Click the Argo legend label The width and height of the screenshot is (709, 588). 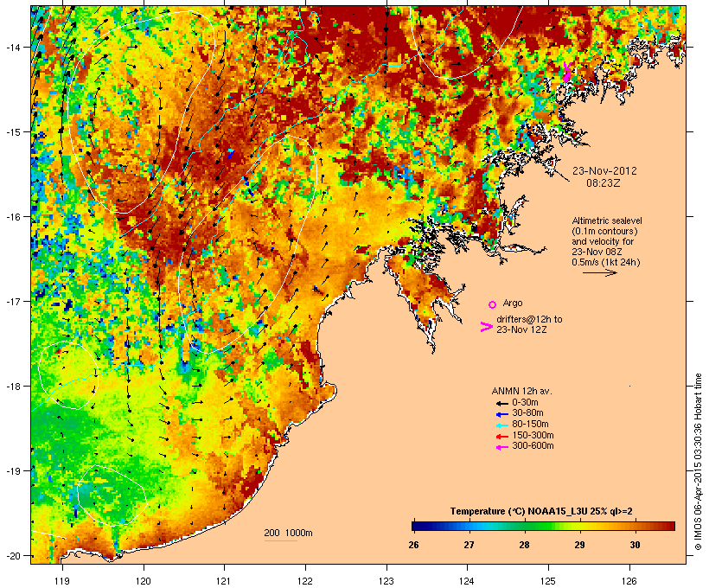coord(513,303)
